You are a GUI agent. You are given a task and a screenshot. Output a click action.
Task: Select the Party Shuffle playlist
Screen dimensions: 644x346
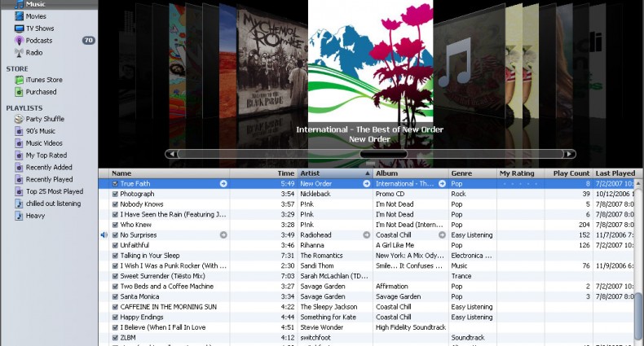[x=44, y=119]
